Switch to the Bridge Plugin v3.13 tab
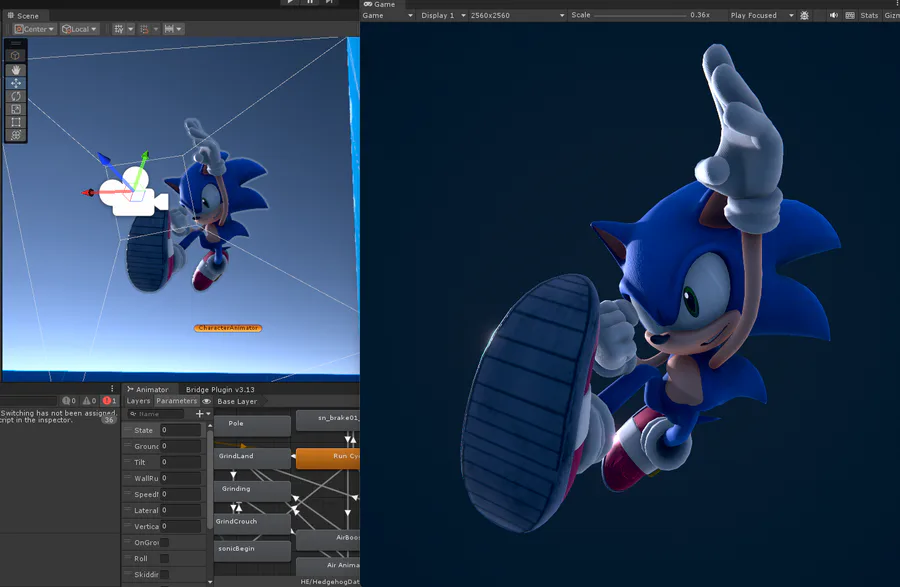900x587 pixels. (x=220, y=389)
